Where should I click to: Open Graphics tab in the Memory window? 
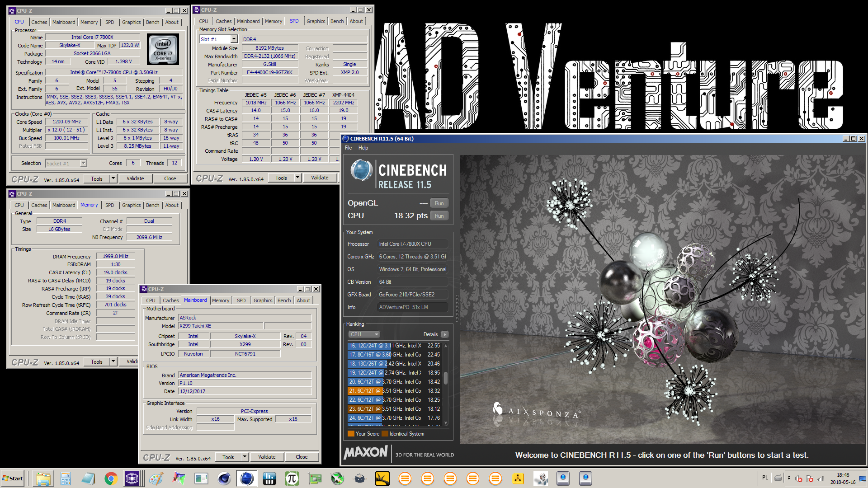132,205
